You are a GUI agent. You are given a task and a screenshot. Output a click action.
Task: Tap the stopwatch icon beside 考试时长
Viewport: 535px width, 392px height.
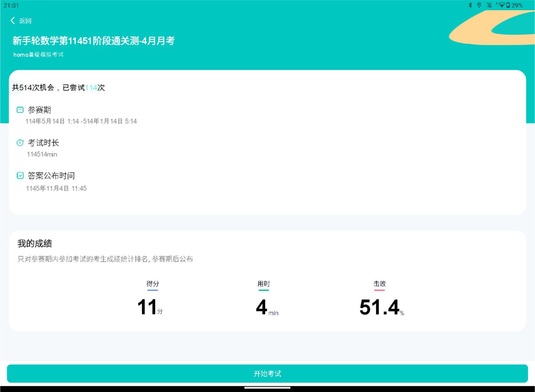[20, 143]
